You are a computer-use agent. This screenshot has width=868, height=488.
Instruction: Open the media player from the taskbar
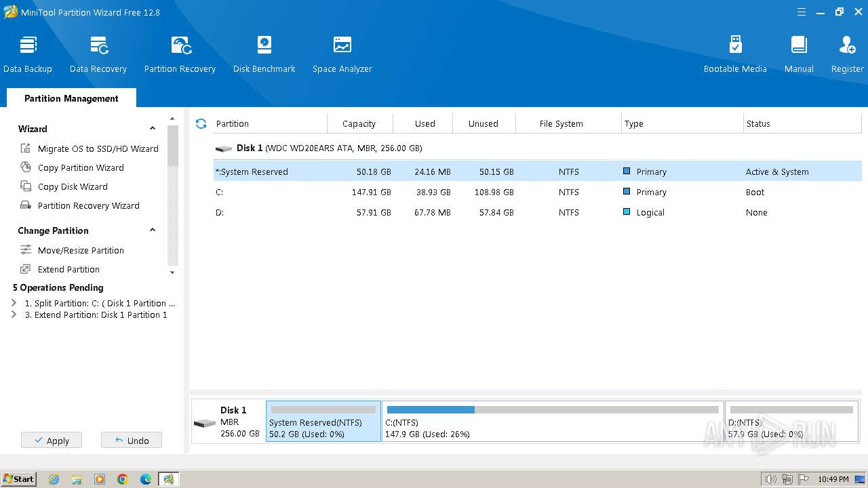pyautogui.click(x=100, y=479)
